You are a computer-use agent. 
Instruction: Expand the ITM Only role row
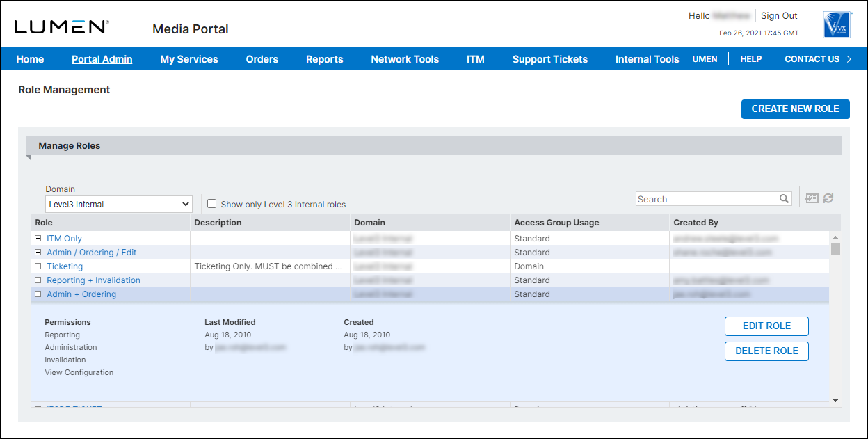38,239
